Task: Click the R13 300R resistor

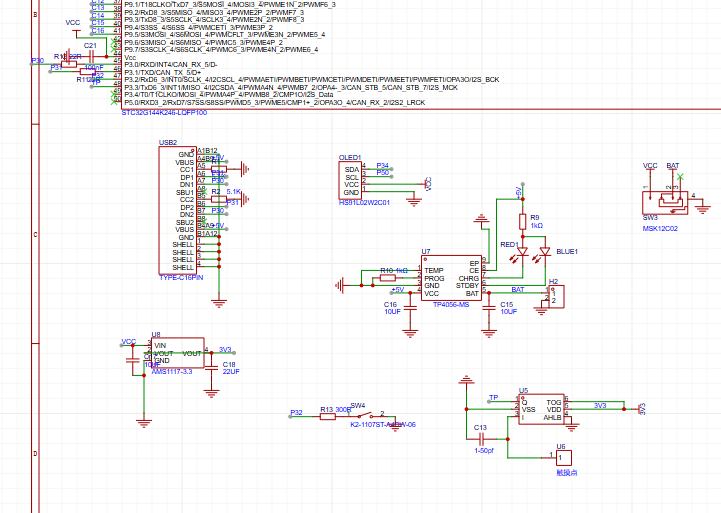Action: [327, 414]
